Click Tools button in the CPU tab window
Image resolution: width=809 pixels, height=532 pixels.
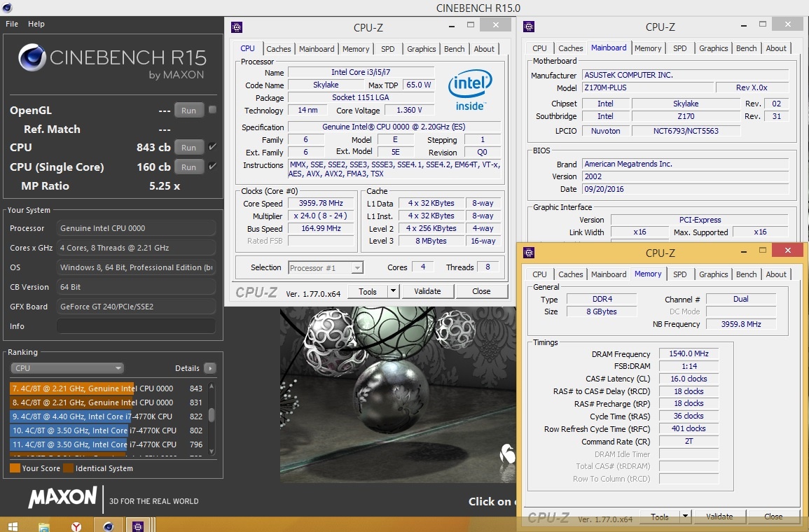tap(367, 291)
